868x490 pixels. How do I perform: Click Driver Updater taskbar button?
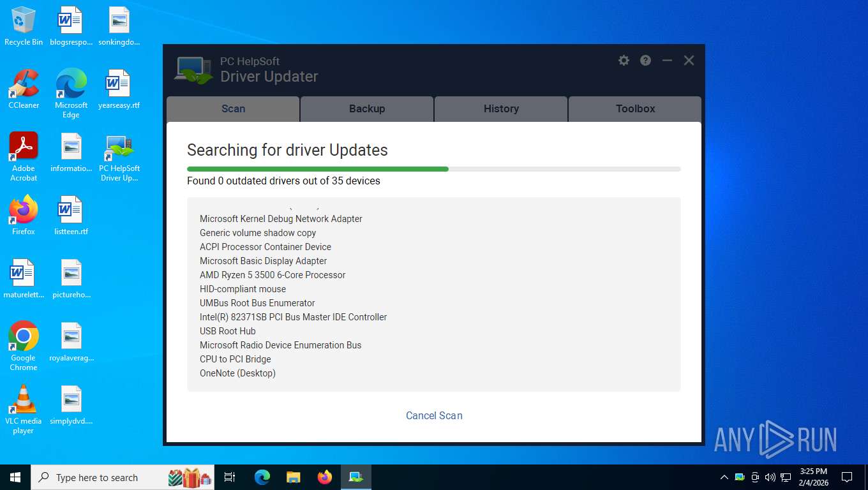click(355, 477)
